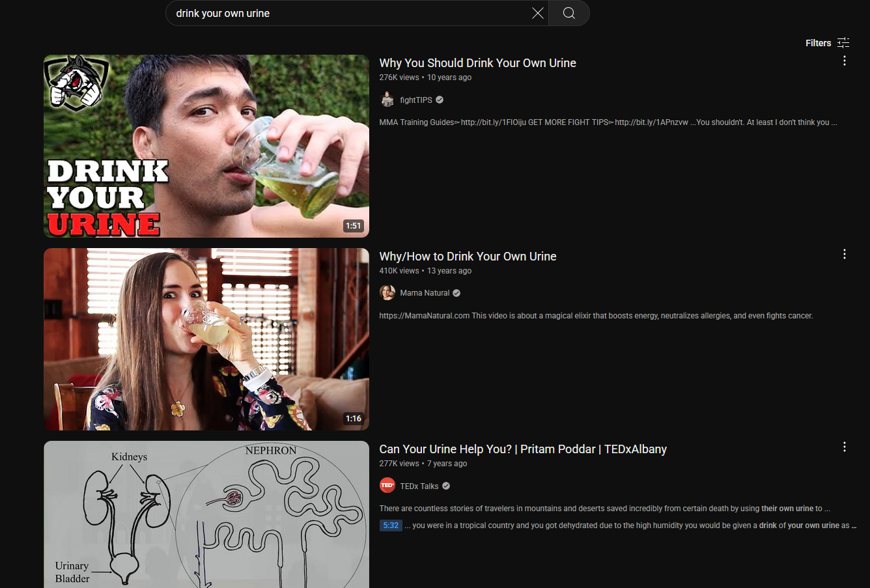Go to the fightTIPS channel name
The height and width of the screenshot is (588, 870).
(x=416, y=100)
